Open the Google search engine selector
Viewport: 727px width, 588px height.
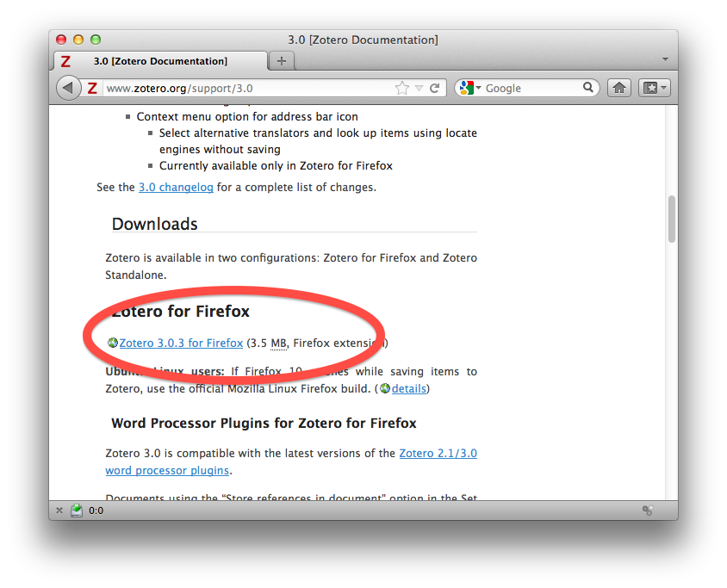pos(470,88)
